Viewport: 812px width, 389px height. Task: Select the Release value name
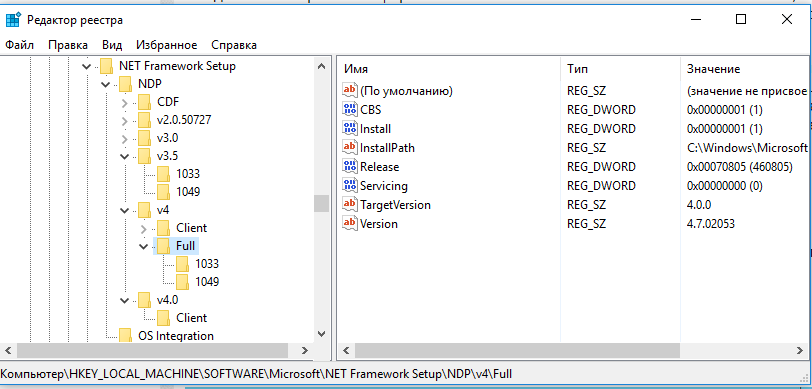coord(380,167)
